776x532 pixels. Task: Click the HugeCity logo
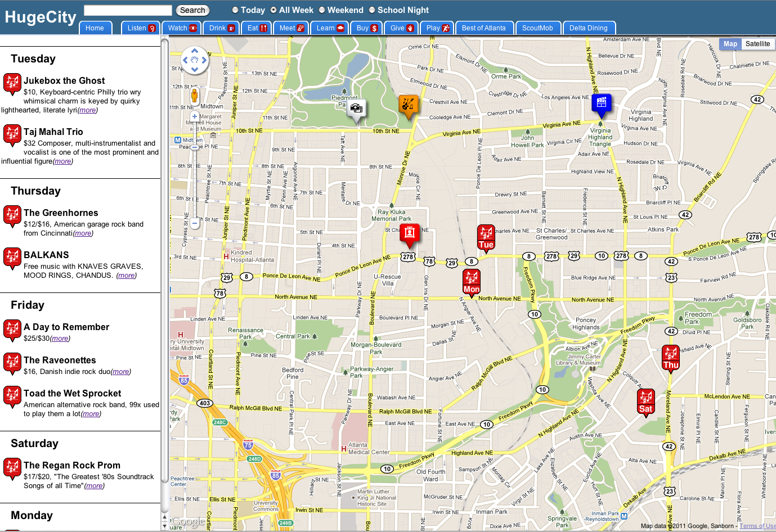(x=41, y=17)
